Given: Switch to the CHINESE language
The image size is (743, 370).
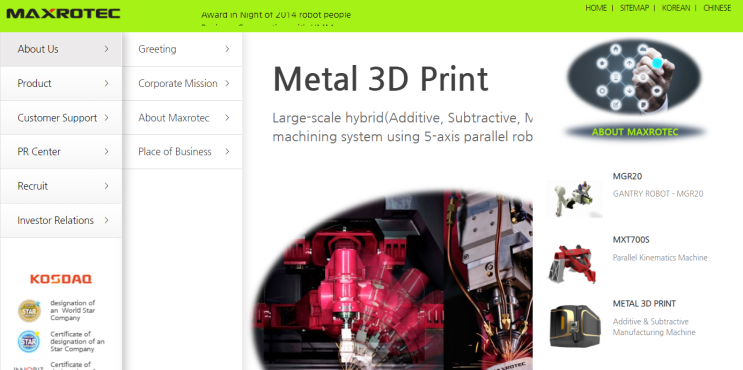Looking at the screenshot, I should (x=717, y=8).
